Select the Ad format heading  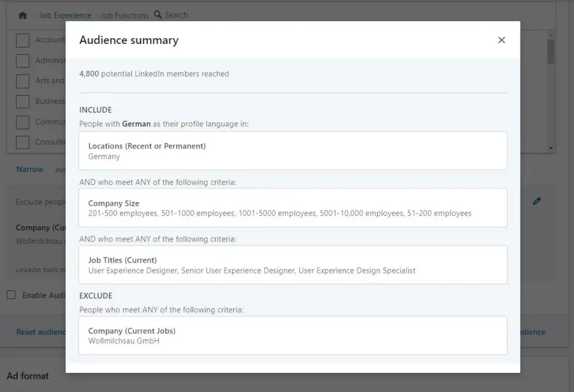[x=28, y=376]
